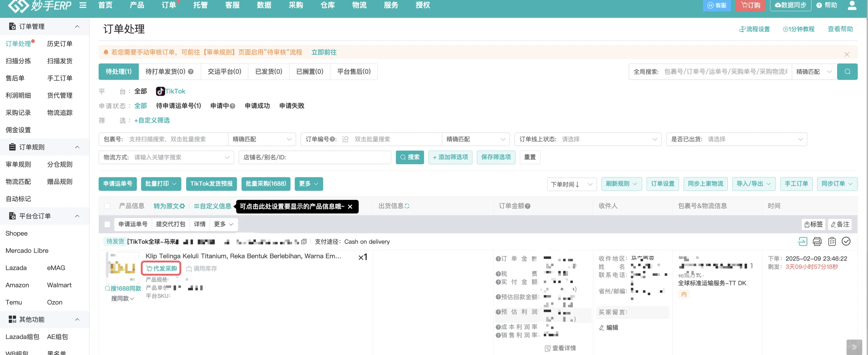Click the 标签 label icon above the order list
Screen dimensions: 868x355
click(813, 224)
